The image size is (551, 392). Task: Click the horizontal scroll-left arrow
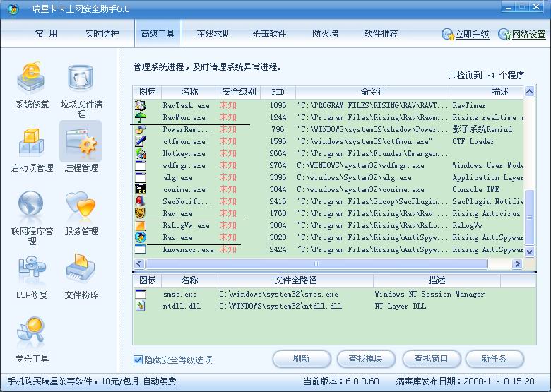139,263
